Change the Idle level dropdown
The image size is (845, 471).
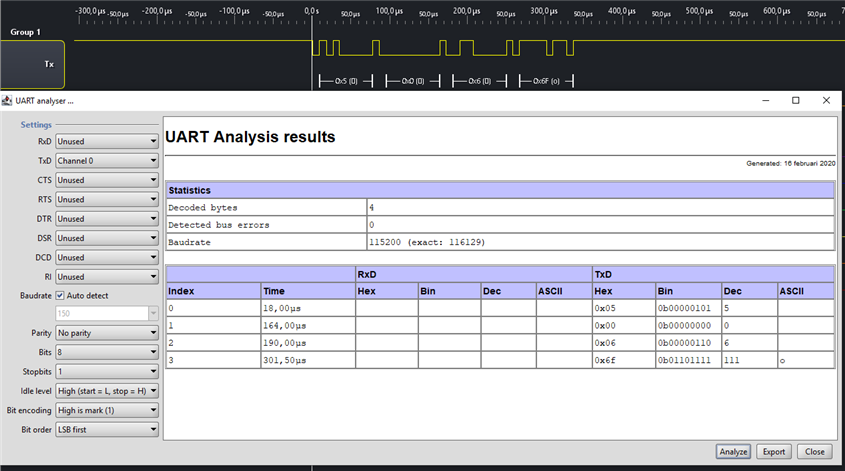click(x=107, y=391)
